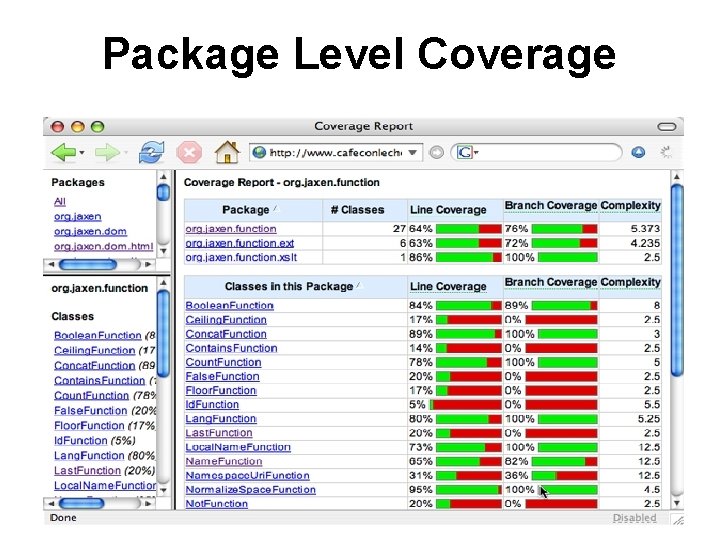
Task: Click the browser Back arrow button
Action: [x=63, y=152]
